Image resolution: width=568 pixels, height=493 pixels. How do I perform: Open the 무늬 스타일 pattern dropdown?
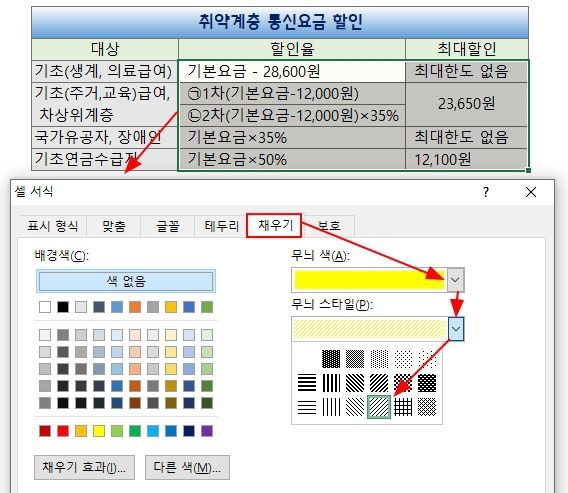point(456,329)
